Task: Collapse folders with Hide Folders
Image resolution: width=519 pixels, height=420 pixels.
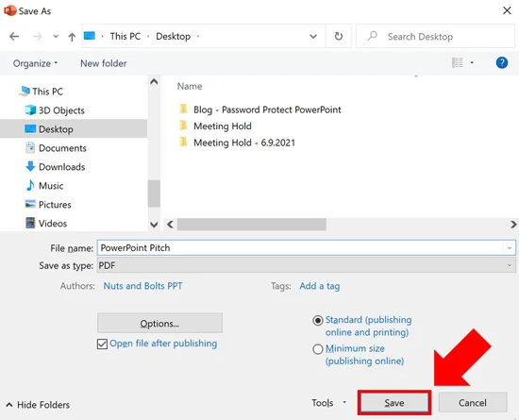Action: point(38,405)
